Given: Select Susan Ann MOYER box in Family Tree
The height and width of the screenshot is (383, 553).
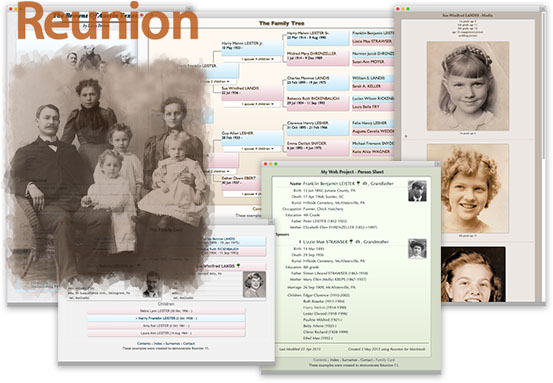Looking at the screenshot, I should pyautogui.click(x=373, y=62).
